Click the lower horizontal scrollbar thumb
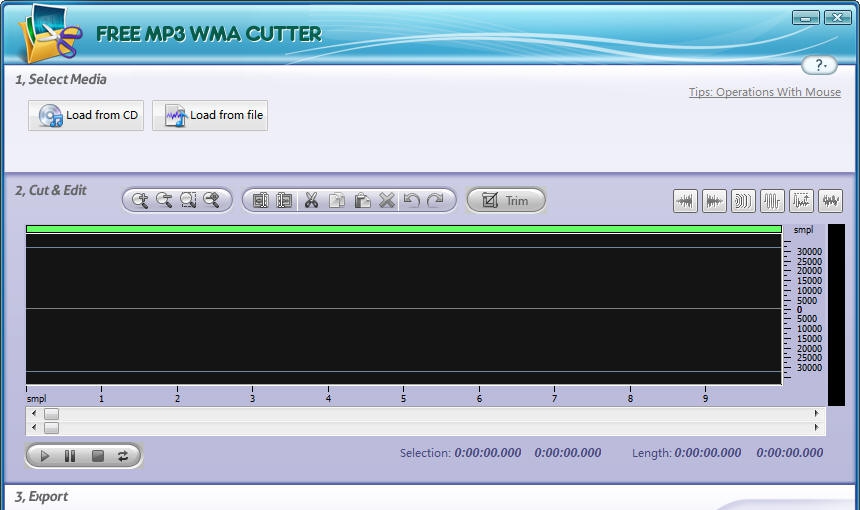Image resolution: width=860 pixels, height=510 pixels. click(52, 428)
